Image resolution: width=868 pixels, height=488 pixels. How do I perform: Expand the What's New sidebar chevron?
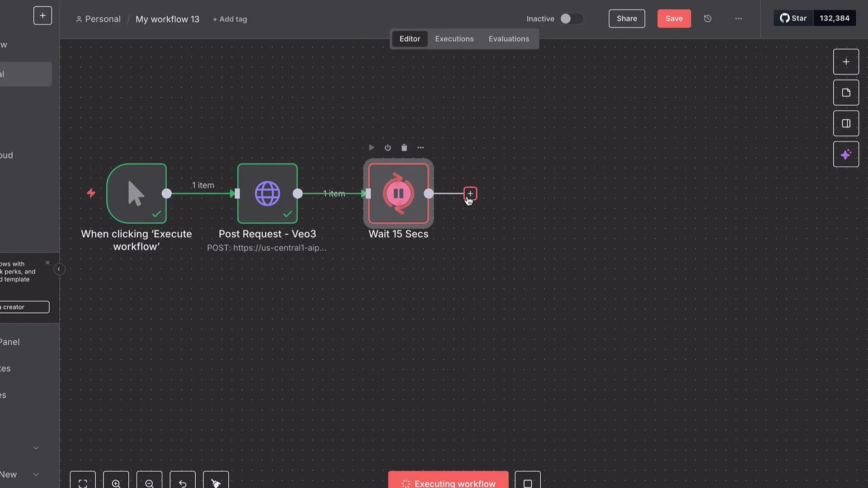coord(36,474)
